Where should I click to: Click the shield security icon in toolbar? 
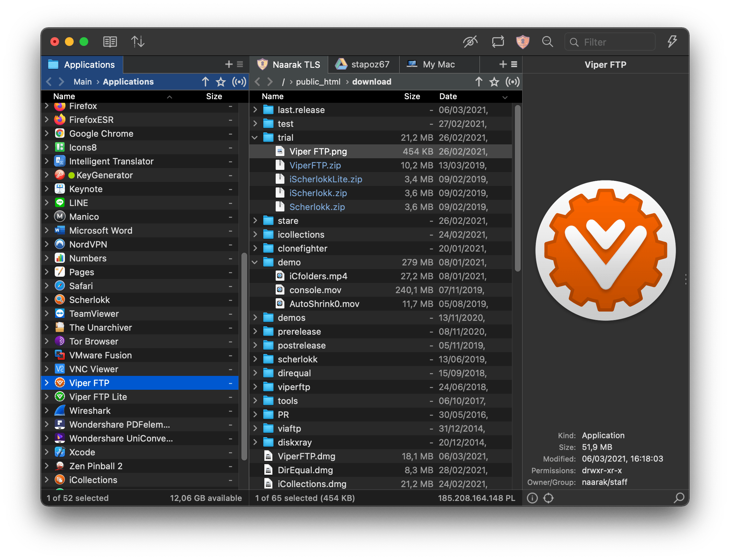coord(523,42)
